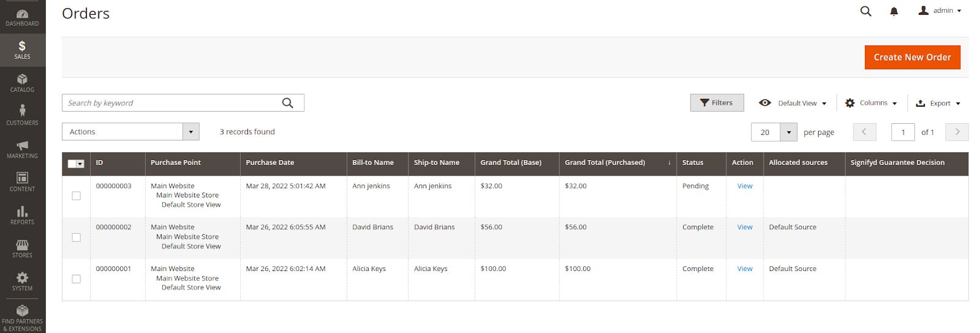
Task: Expand the Columns dropdown caret
Action: (x=894, y=104)
